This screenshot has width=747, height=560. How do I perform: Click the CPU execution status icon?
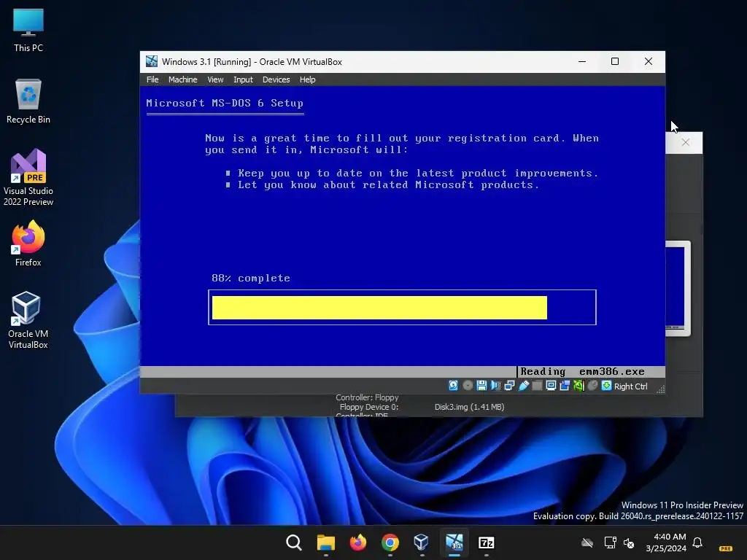coord(578,386)
